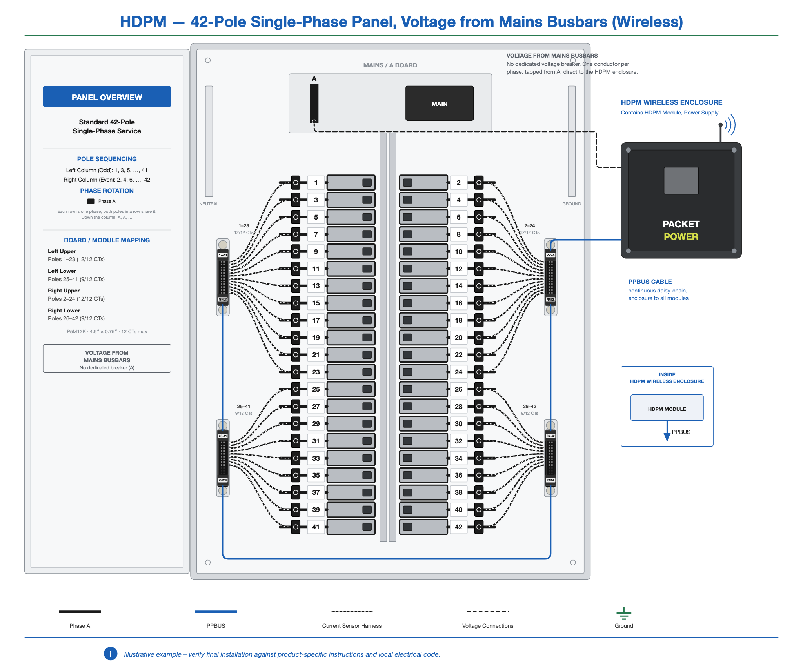Click the 1–23 CT sensor module
Screen dimensions: 803x672
coord(223,278)
